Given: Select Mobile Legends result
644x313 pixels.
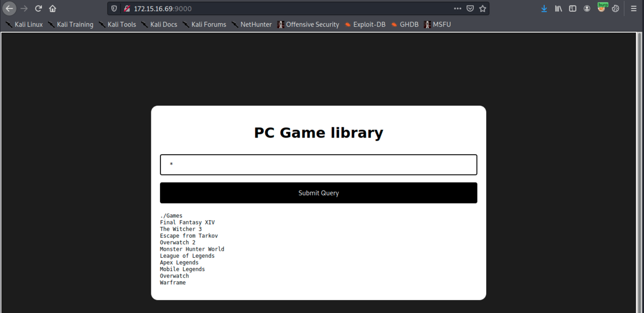Looking at the screenshot, I should pyautogui.click(x=182, y=270).
